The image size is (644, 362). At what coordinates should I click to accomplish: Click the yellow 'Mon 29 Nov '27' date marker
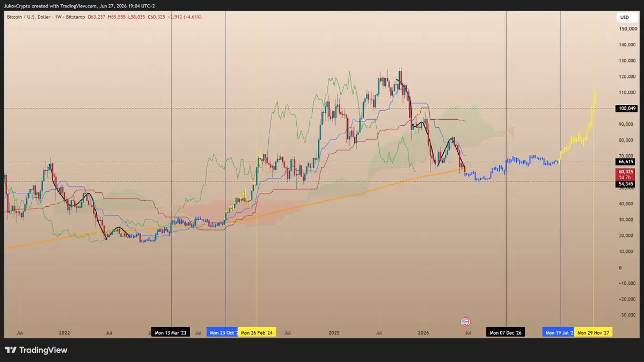coord(593,333)
